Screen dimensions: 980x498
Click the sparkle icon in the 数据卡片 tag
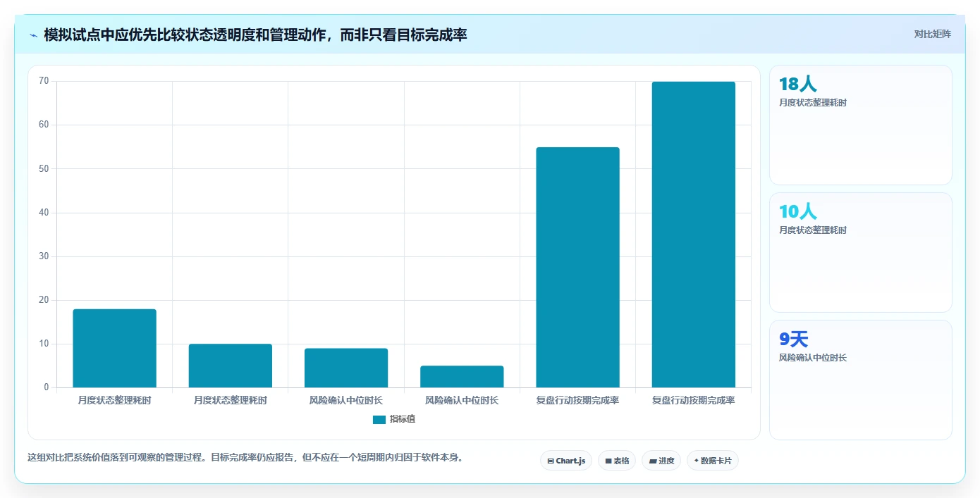697,461
